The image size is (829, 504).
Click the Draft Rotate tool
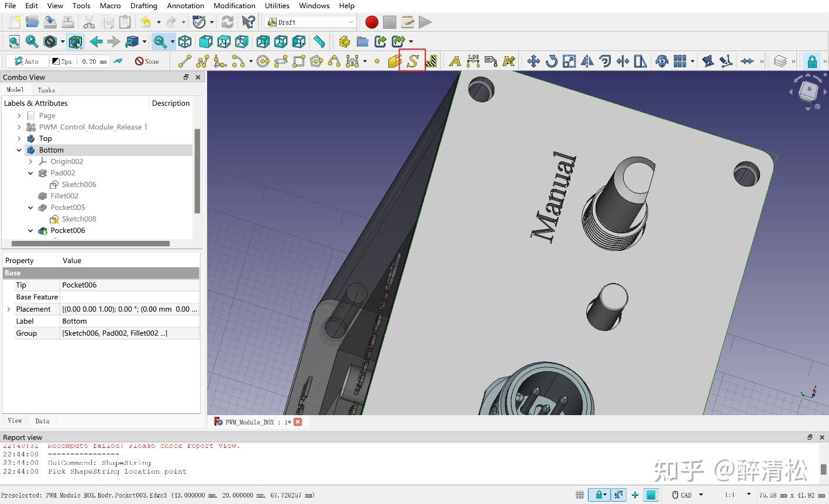pyautogui.click(x=551, y=61)
